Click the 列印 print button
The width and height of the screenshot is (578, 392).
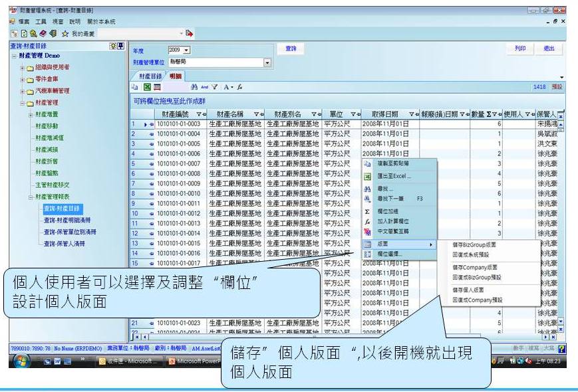[x=520, y=49]
